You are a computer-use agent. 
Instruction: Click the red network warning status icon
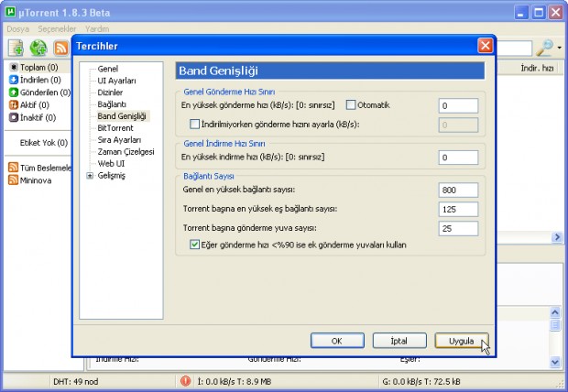click(185, 381)
